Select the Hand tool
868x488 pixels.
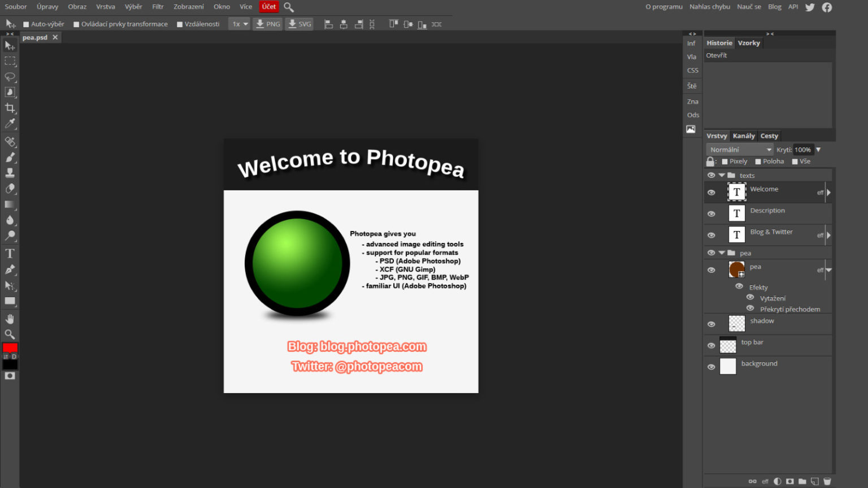(x=10, y=318)
